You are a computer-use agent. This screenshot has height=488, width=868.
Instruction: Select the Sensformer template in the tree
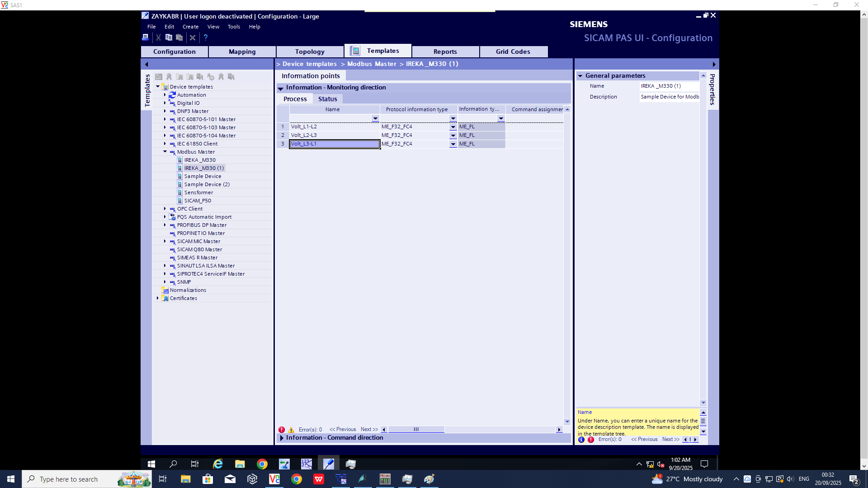(198, 192)
